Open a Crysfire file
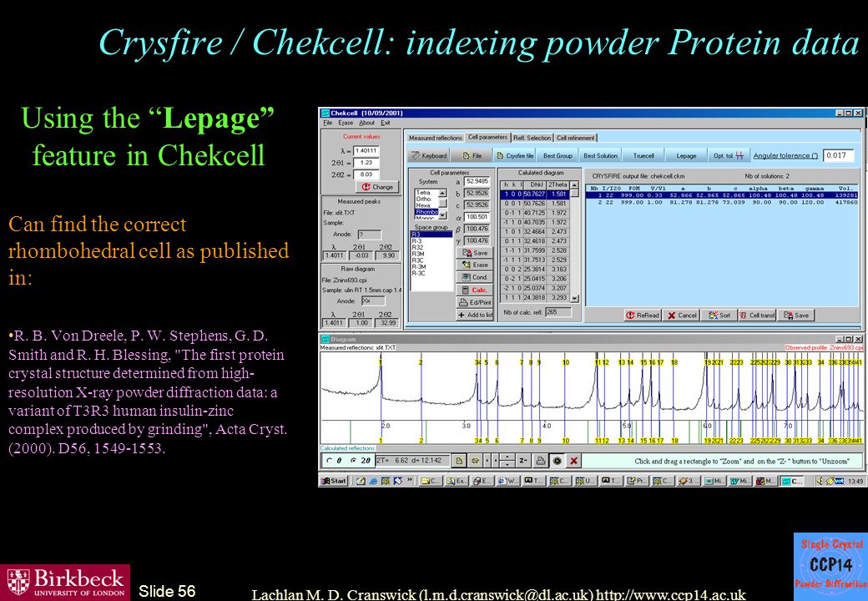The image size is (868, 601). click(x=515, y=156)
